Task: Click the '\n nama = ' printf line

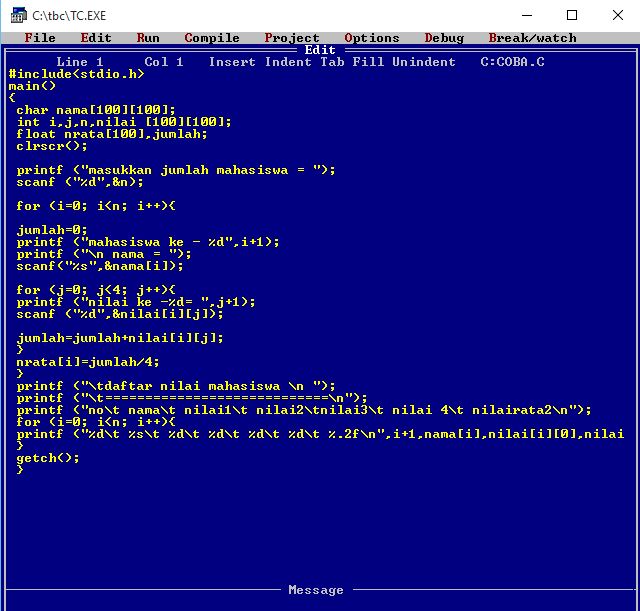Action: pyautogui.click(x=104, y=254)
